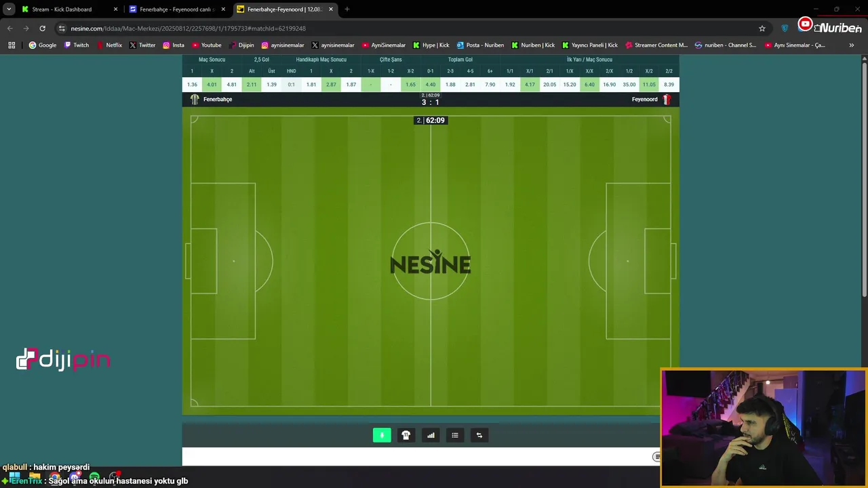
Task: Open the head-to-head arrows icon
Action: tap(479, 435)
